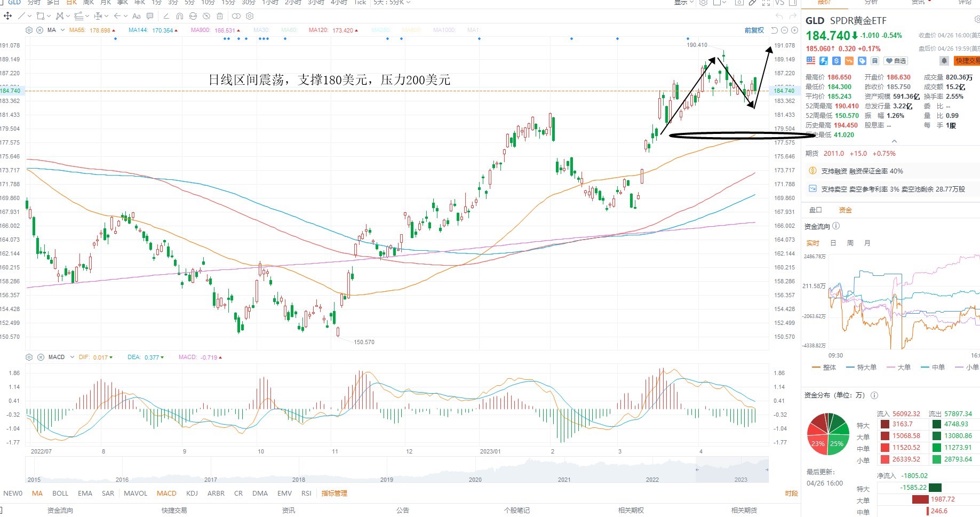Viewport: 980px width, 517px height.
Task: Open 指标管理 indicator management
Action: point(334,494)
